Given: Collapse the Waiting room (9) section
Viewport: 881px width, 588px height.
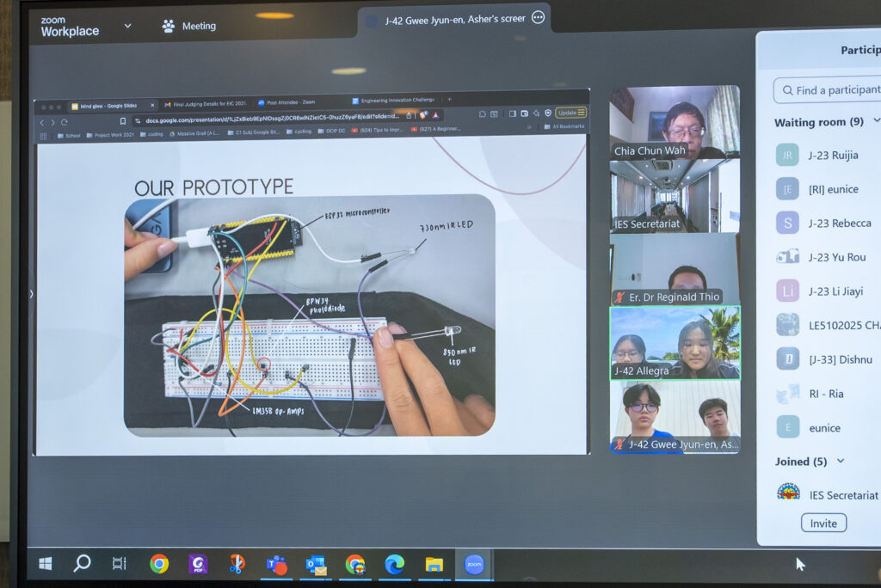Looking at the screenshot, I should [876, 122].
